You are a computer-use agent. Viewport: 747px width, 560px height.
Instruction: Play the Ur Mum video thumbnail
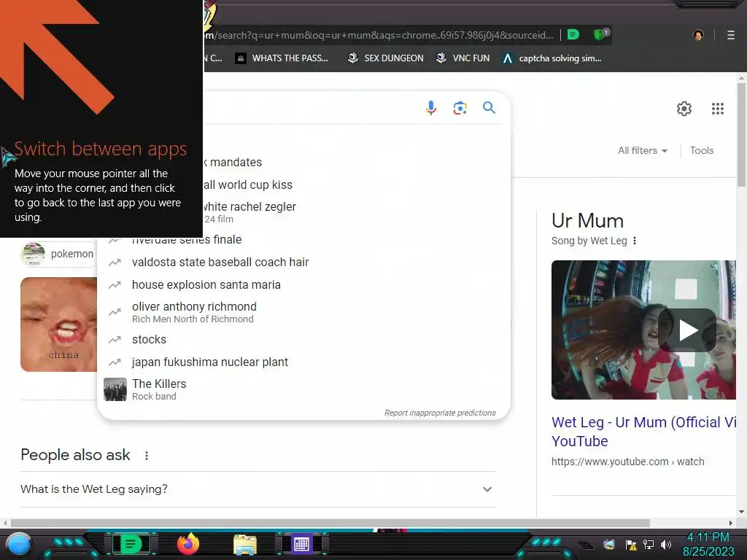click(687, 330)
